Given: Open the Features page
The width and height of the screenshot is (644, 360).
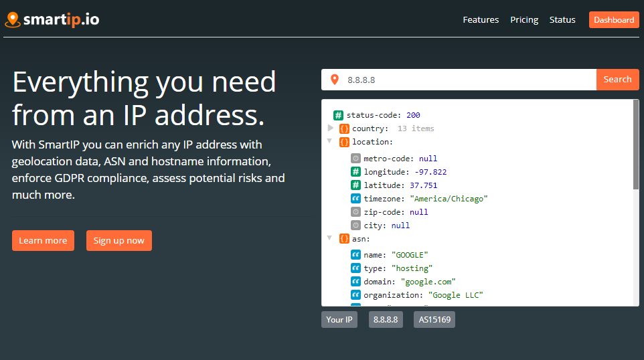Looking at the screenshot, I should [481, 19].
